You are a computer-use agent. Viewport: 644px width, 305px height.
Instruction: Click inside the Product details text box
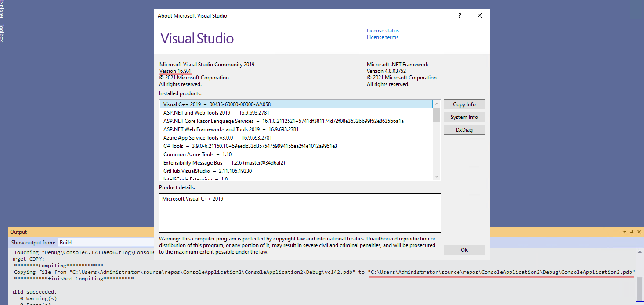pyautogui.click(x=300, y=213)
